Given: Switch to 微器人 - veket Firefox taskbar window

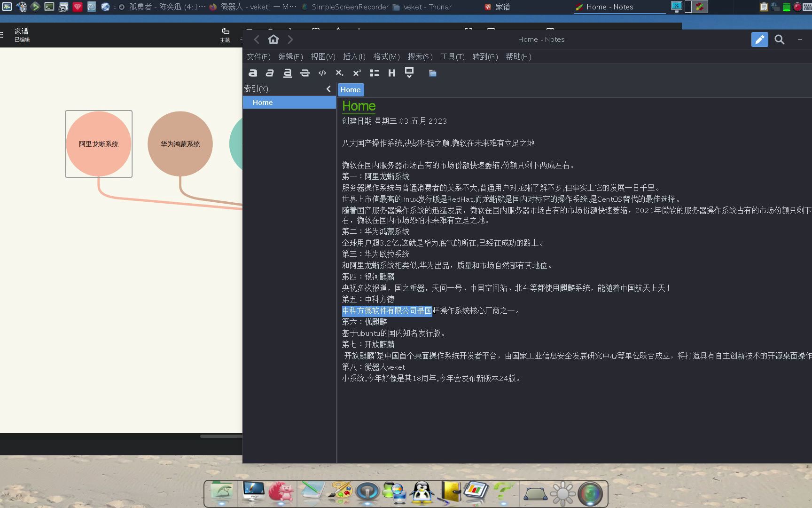Looking at the screenshot, I should click(x=253, y=7).
